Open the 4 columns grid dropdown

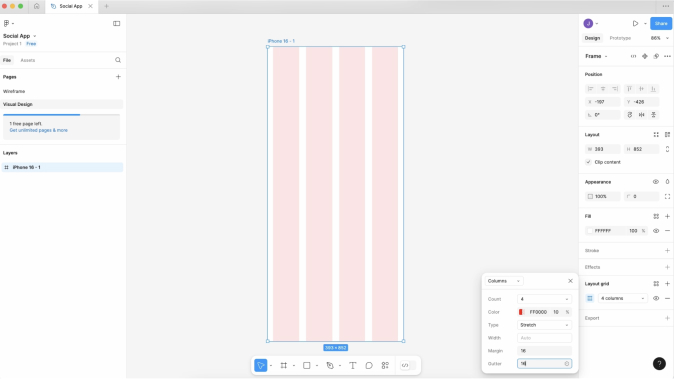[x=622, y=298]
